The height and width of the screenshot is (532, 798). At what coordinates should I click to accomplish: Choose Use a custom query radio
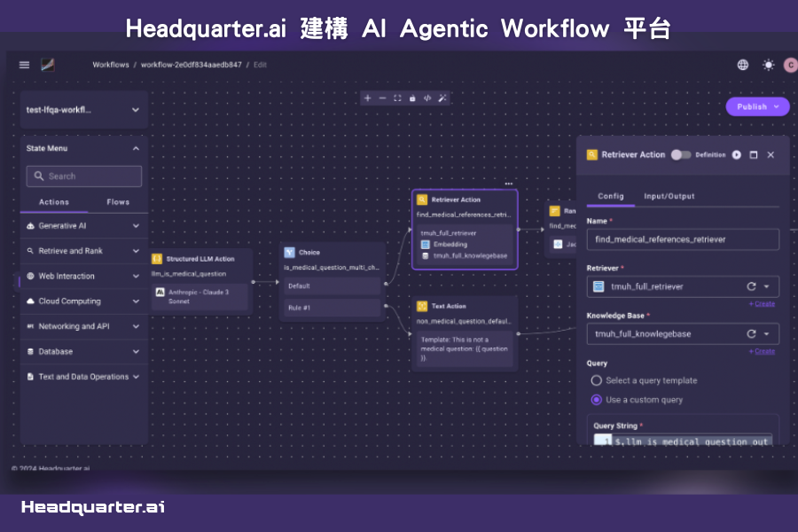point(597,400)
